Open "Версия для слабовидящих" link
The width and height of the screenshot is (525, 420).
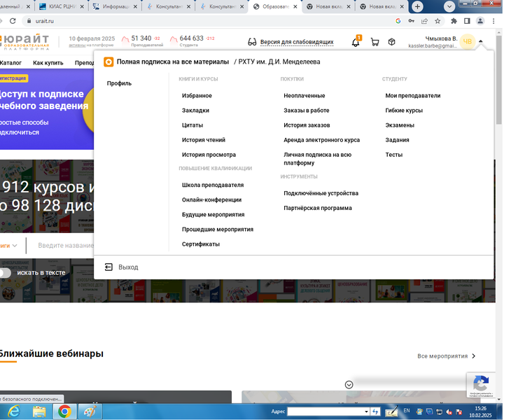click(x=296, y=42)
